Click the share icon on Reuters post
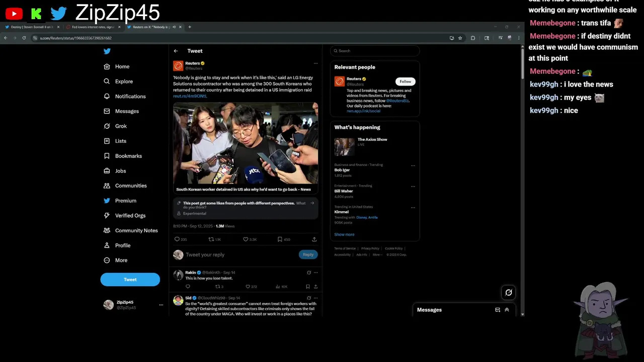Viewport: 644px width, 362px height. point(314,239)
